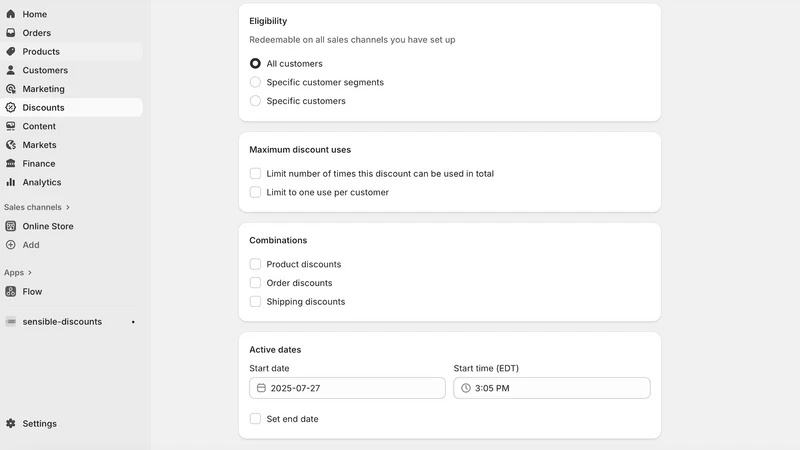Screen dimensions: 800x450
Task: Open the Markets page link
Action: click(x=71, y=145)
